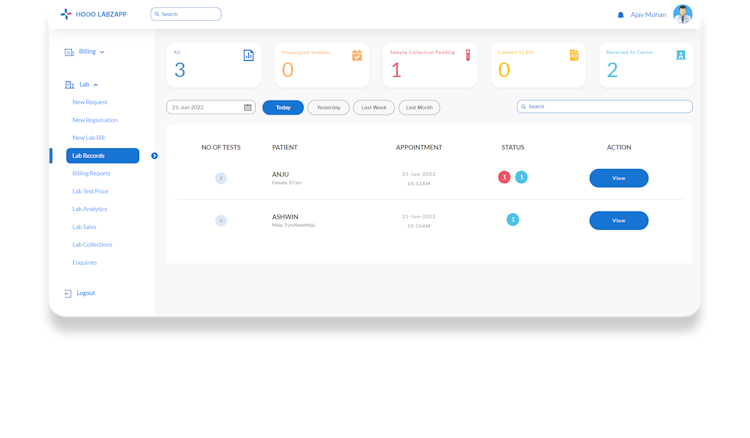Screen dimensions: 750x438
Task: Open New Lab Bill in sidebar
Action: pyautogui.click(x=88, y=138)
